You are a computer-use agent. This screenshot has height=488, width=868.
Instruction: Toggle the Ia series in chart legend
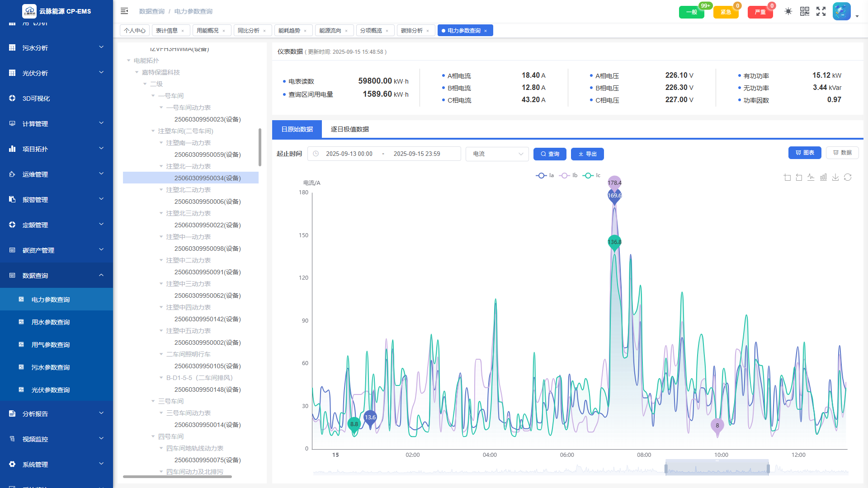(x=545, y=175)
